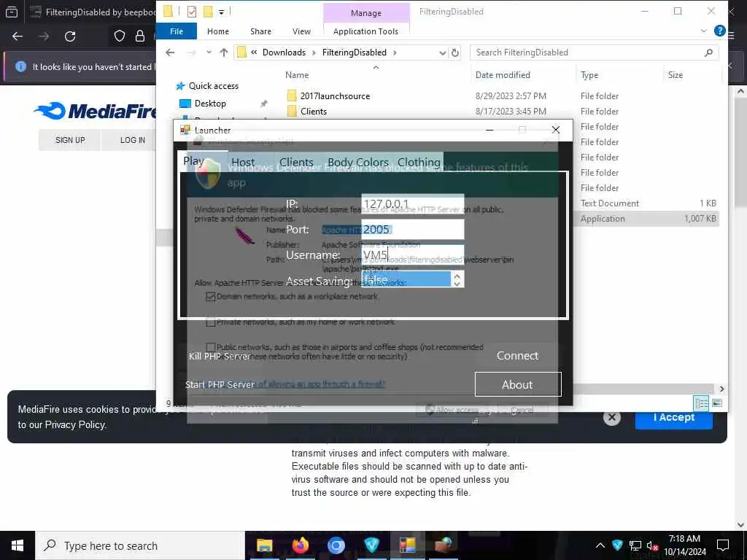Open File Explorer from the taskbar

coord(264,545)
